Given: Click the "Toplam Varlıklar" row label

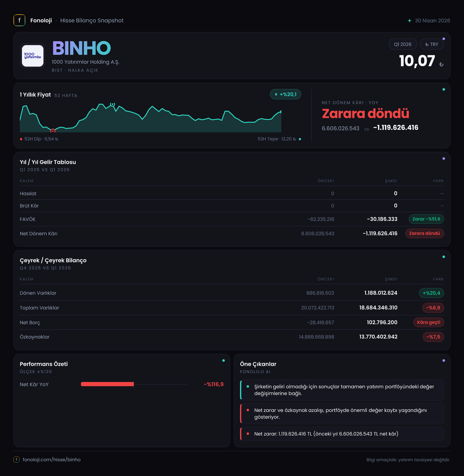Looking at the screenshot, I should (x=39, y=308).
